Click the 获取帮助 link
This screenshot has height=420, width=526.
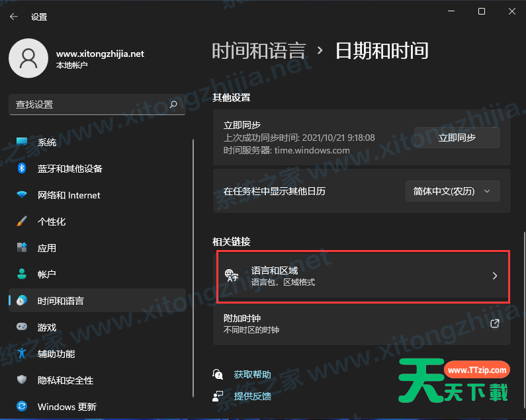coord(252,374)
